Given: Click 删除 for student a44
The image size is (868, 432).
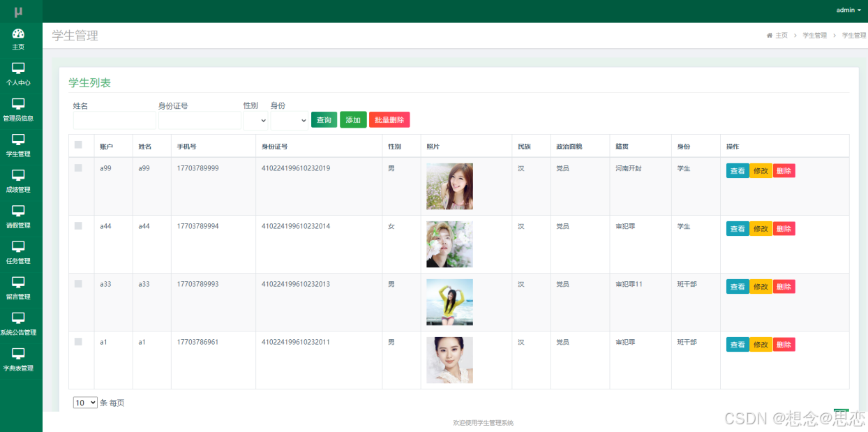Looking at the screenshot, I should pos(784,229).
